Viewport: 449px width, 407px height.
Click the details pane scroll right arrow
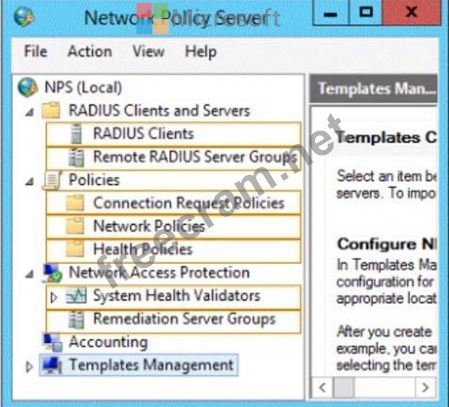tap(425, 388)
